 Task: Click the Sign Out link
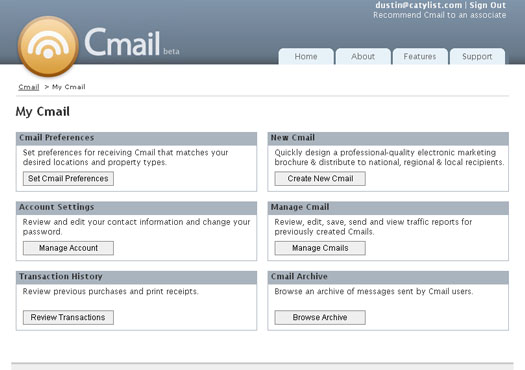[488, 5]
